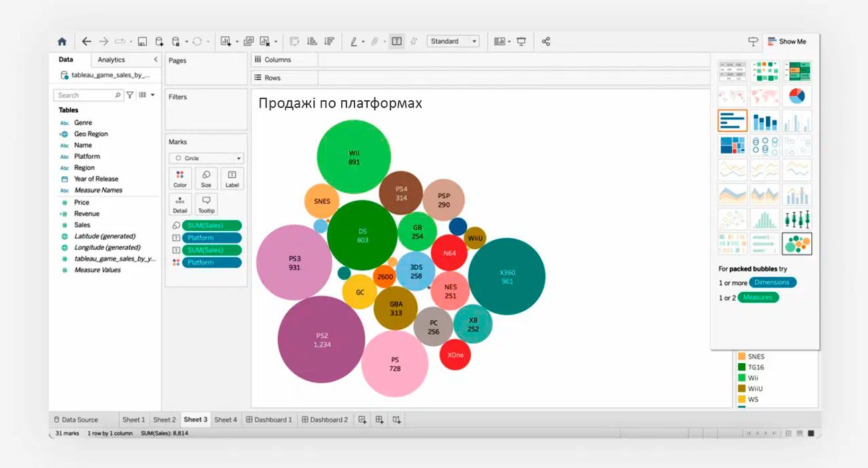Select the X360 bubble in the chart
Image resolution: width=868 pixels, height=468 pixels.
[507, 276]
